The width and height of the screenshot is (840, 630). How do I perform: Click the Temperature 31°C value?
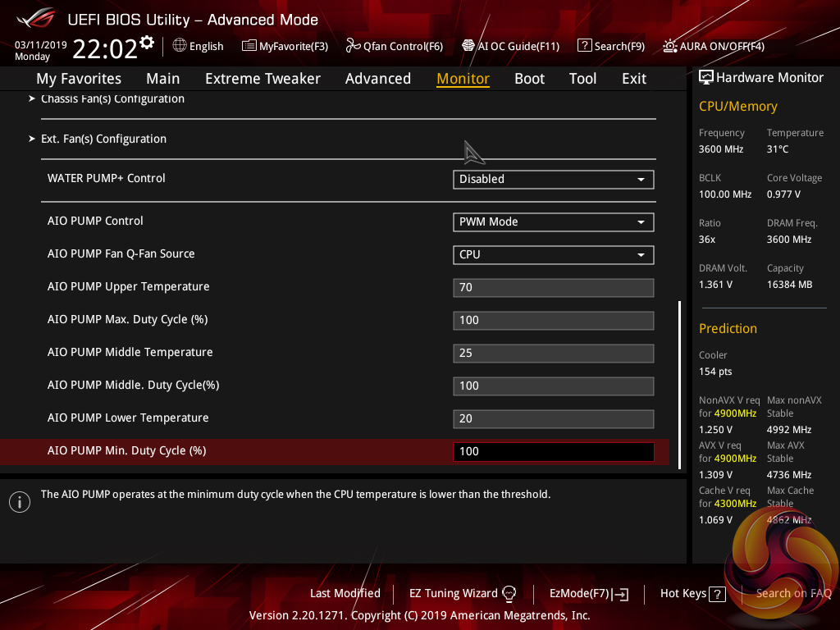click(778, 149)
